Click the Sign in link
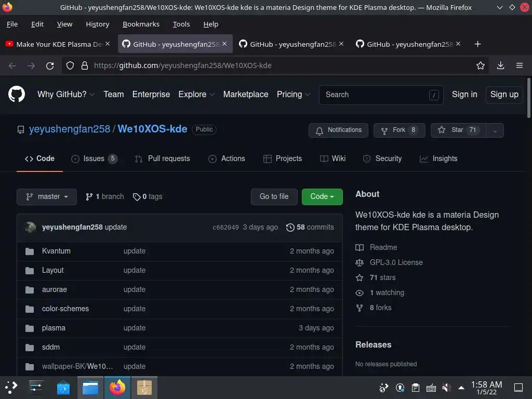This screenshot has width=532, height=399. 464,95
